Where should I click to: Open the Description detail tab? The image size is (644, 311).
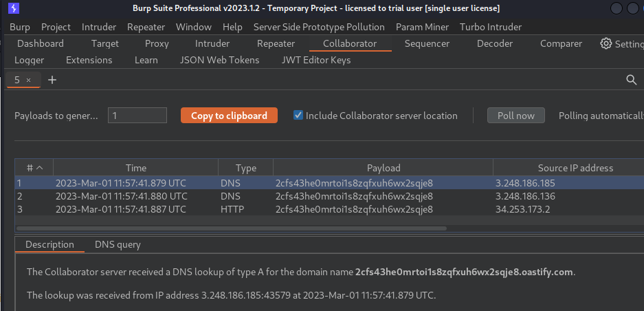pos(49,244)
